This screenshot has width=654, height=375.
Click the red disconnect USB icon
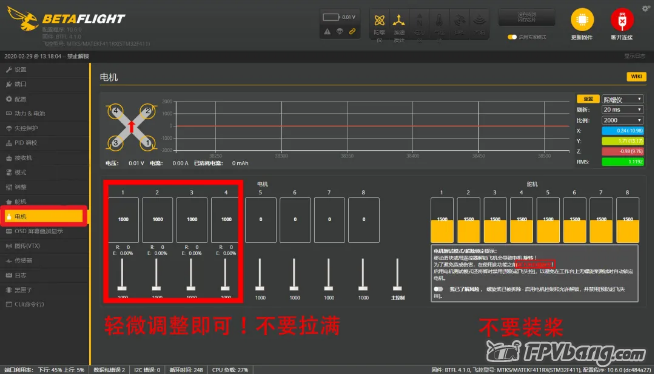pyautogui.click(x=622, y=19)
